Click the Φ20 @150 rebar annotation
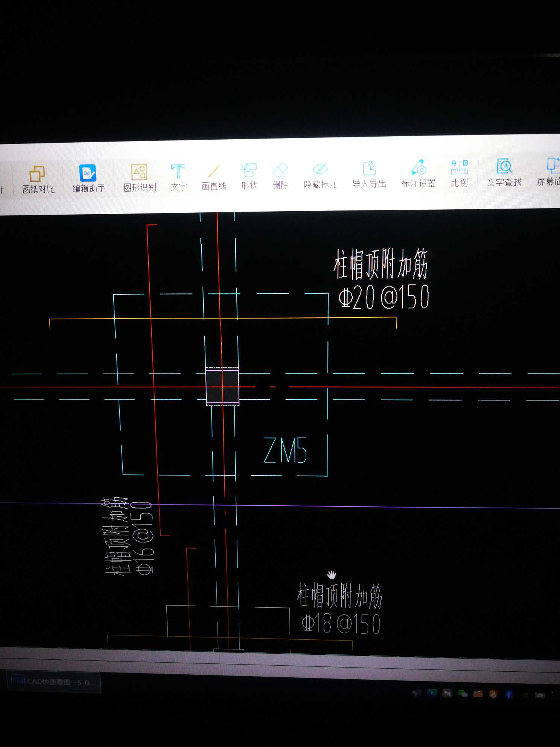Viewport: 560px width, 747px height. 383,297
